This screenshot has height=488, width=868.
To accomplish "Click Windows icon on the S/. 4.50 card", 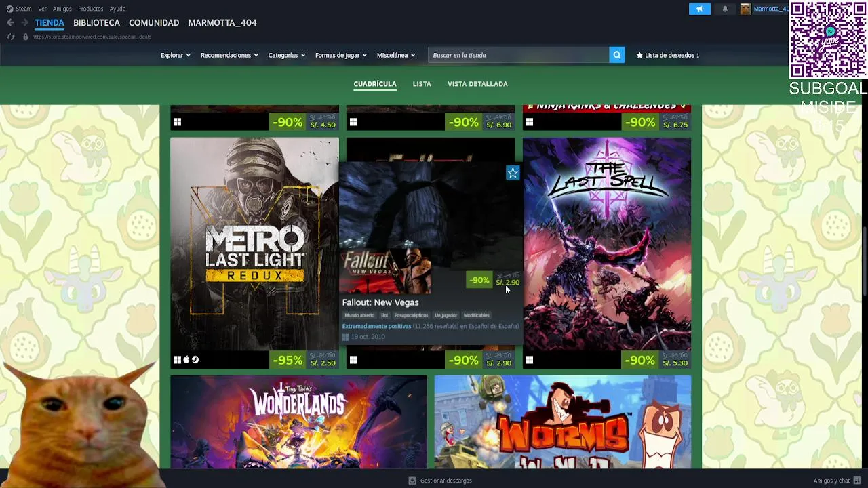I will click(177, 122).
